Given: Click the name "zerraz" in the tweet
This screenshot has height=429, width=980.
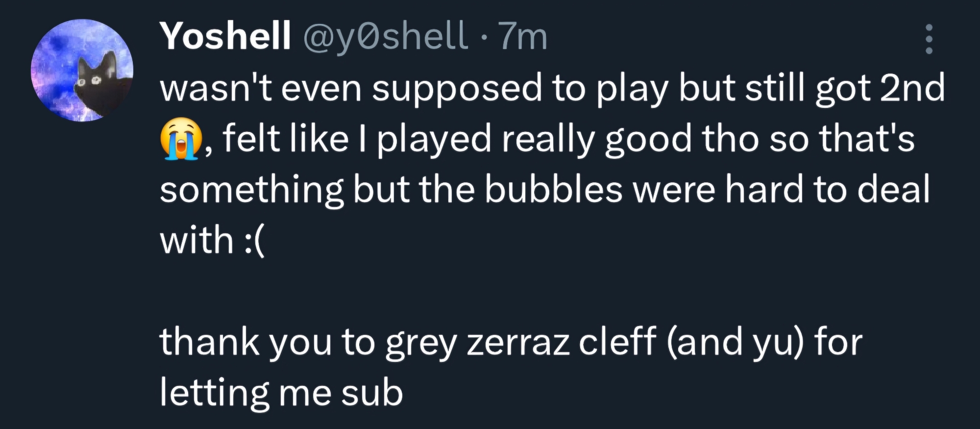Looking at the screenshot, I should pos(517,342).
